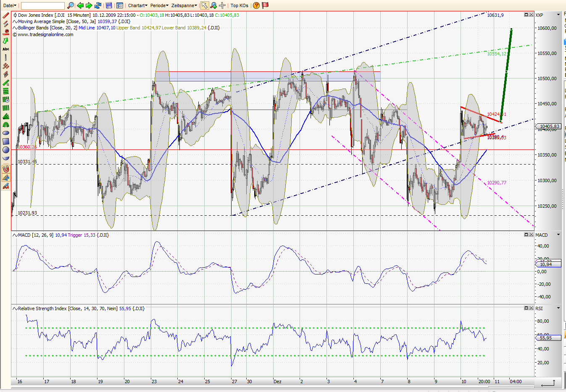This screenshot has width=566, height=392.
Task: Open the Periode menu
Action: [x=158, y=5]
